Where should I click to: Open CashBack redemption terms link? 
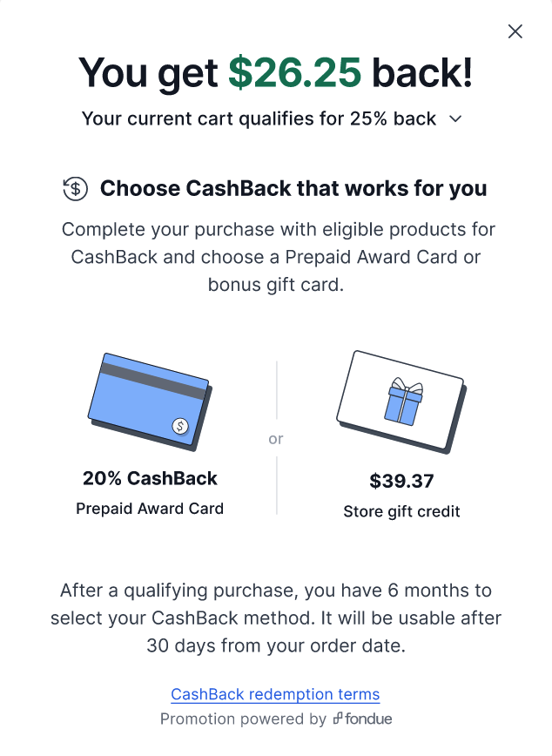[275, 694]
